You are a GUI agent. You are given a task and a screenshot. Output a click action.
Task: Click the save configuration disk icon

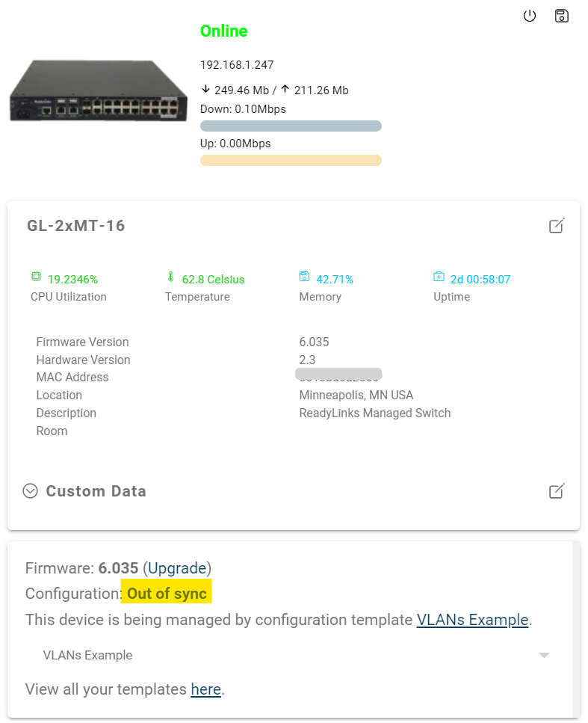[x=561, y=16]
